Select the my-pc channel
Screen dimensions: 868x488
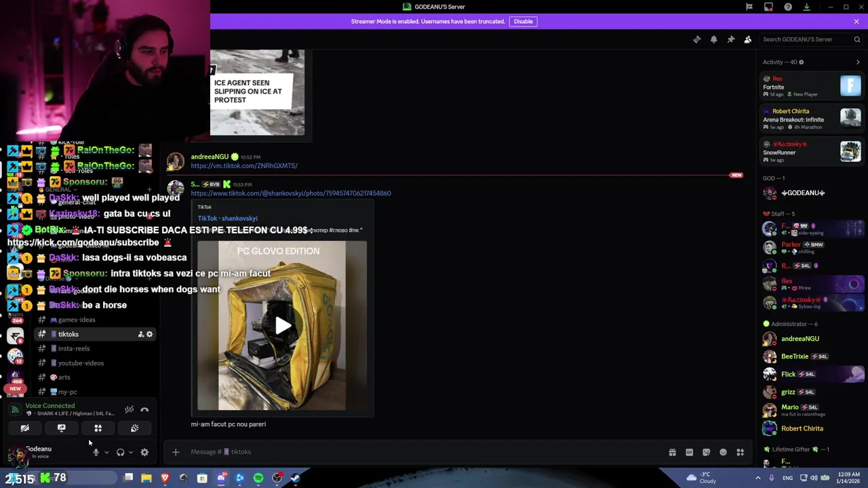click(95, 392)
